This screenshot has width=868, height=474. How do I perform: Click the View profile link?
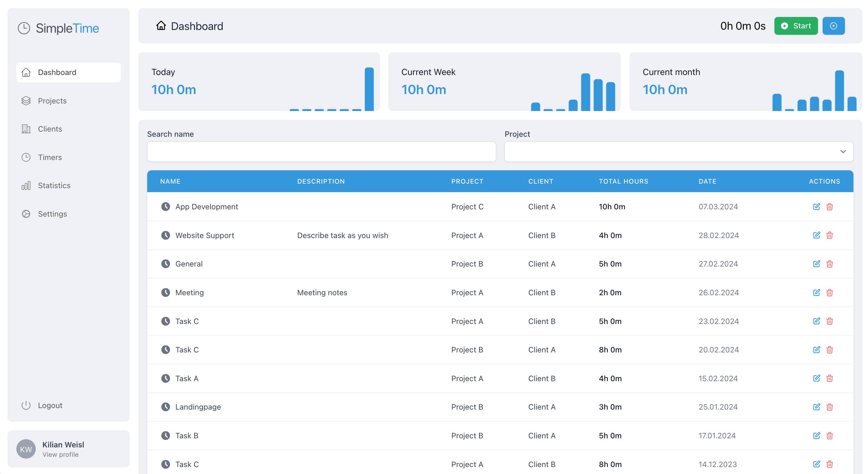[60, 454]
